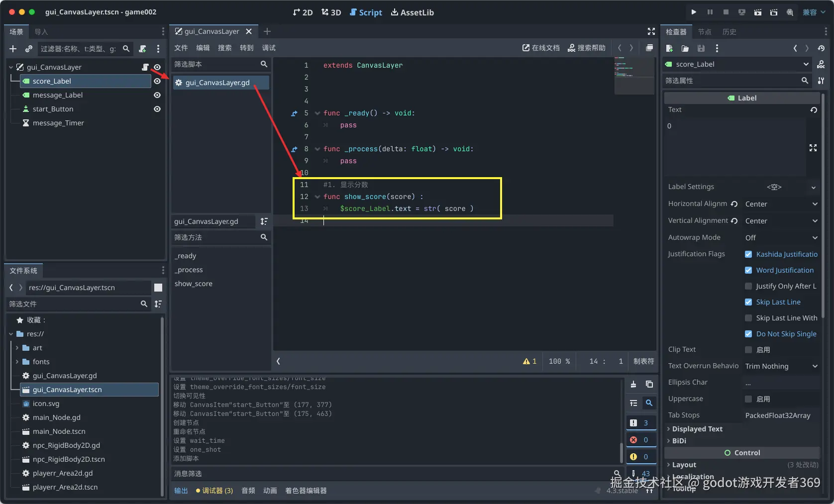Stop the running project
This screenshot has height=504, width=834.
(x=726, y=12)
